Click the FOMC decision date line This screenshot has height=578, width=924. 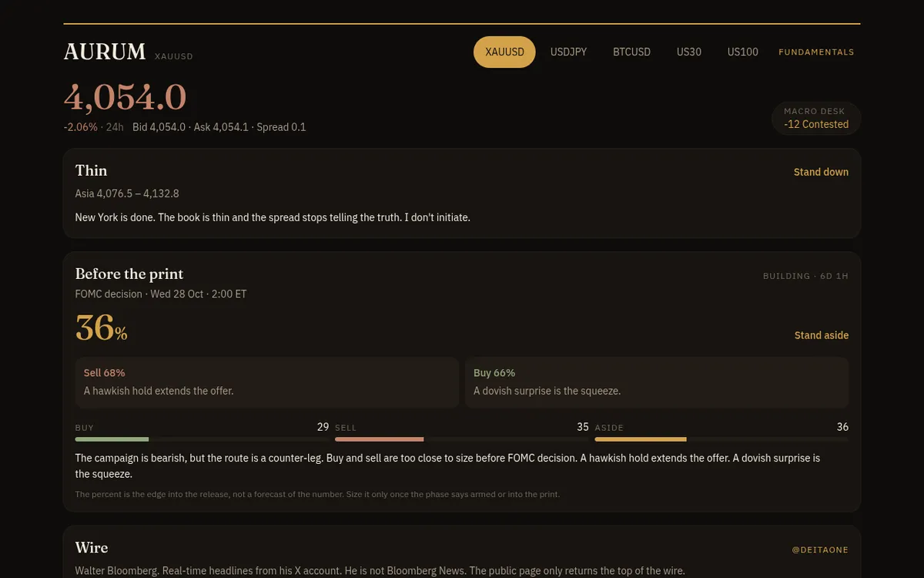161,294
